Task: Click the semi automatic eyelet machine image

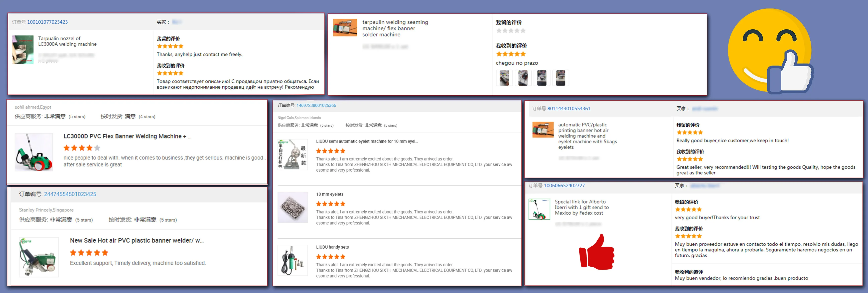Action: point(292,154)
